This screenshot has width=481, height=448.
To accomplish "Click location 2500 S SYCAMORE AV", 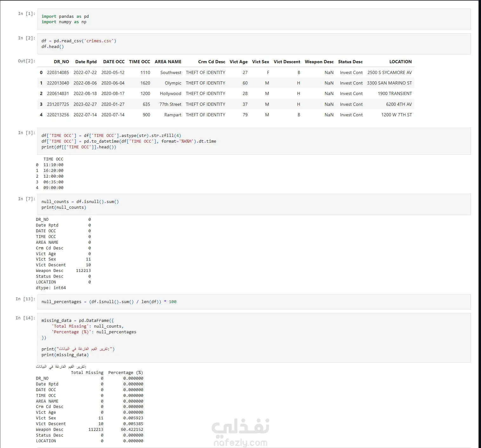I will (390, 72).
